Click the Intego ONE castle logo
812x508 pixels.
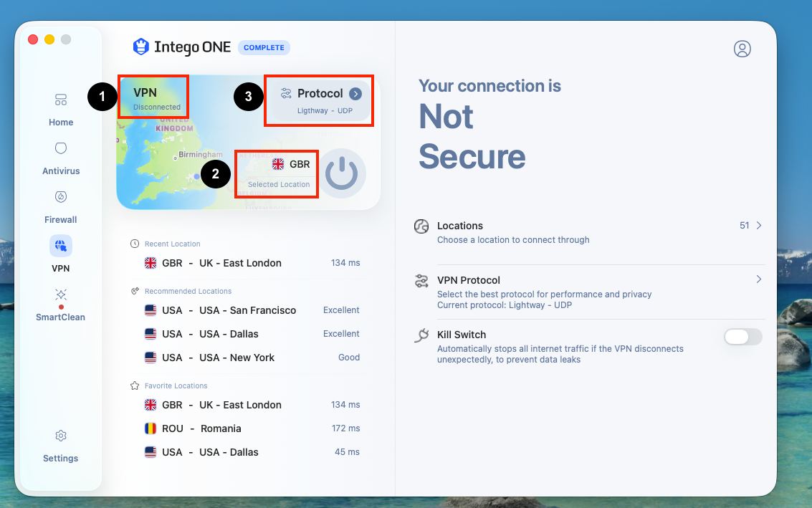[x=141, y=47]
